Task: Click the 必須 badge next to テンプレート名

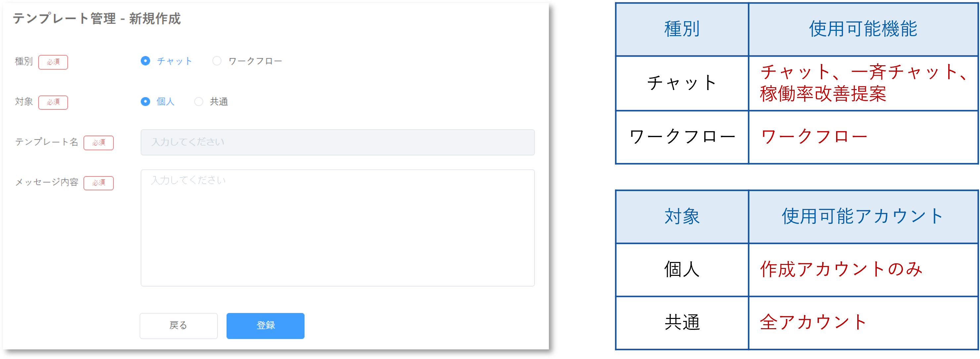Action: click(x=99, y=143)
